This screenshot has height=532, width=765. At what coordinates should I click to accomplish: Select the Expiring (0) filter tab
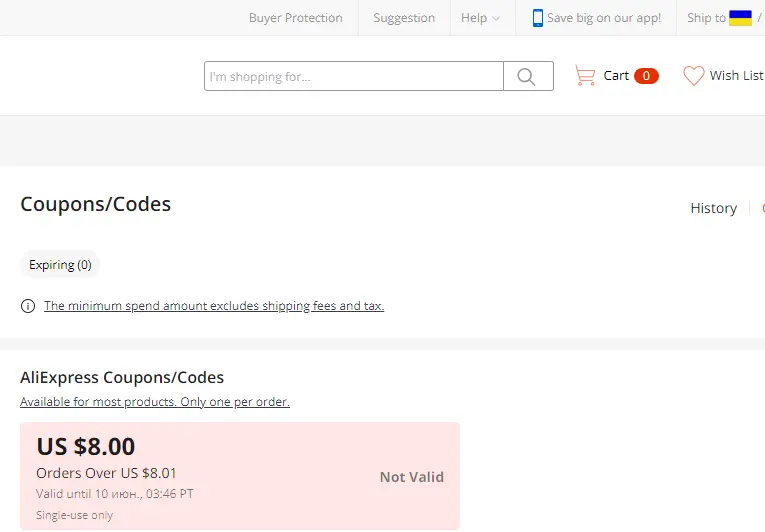coord(60,265)
